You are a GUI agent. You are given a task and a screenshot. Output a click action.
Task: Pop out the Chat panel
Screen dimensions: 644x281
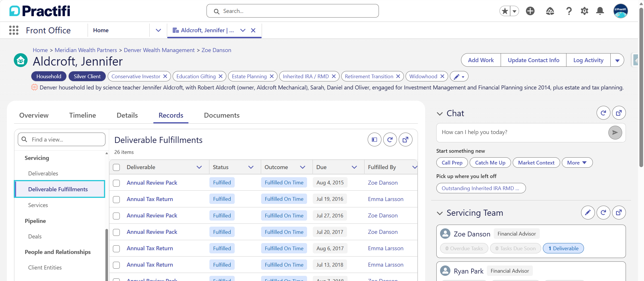point(619,113)
